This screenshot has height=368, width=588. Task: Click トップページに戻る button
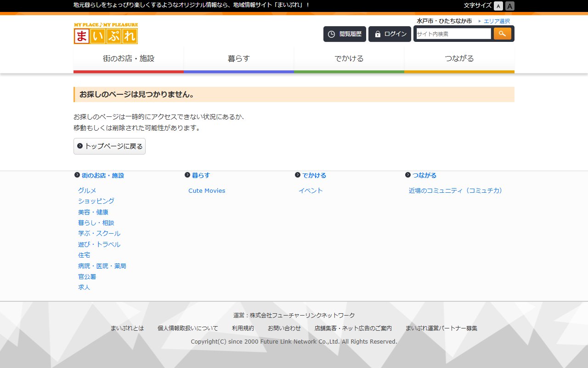click(x=109, y=146)
